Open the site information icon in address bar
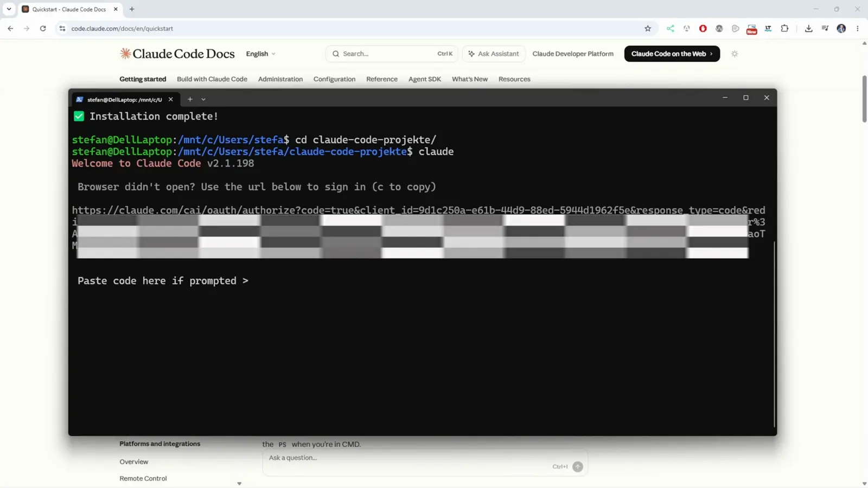 click(62, 28)
